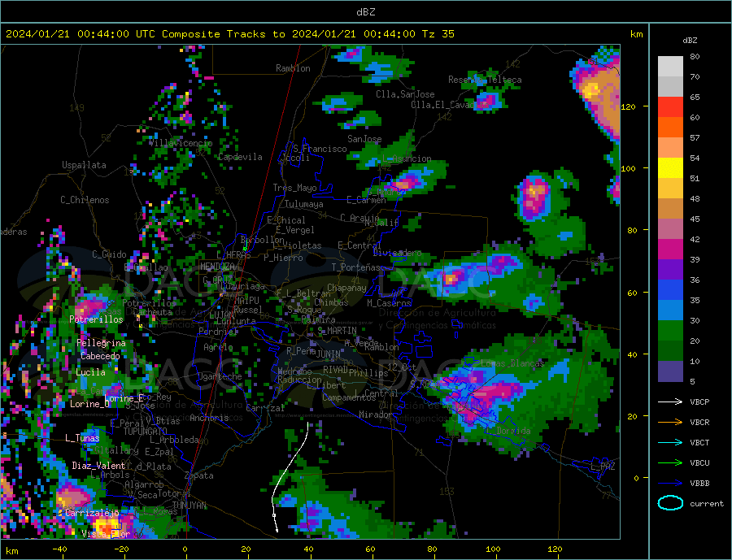This screenshot has height=560, width=732.
Task: Click the 'LUJAN' place label
Action: coord(222,315)
